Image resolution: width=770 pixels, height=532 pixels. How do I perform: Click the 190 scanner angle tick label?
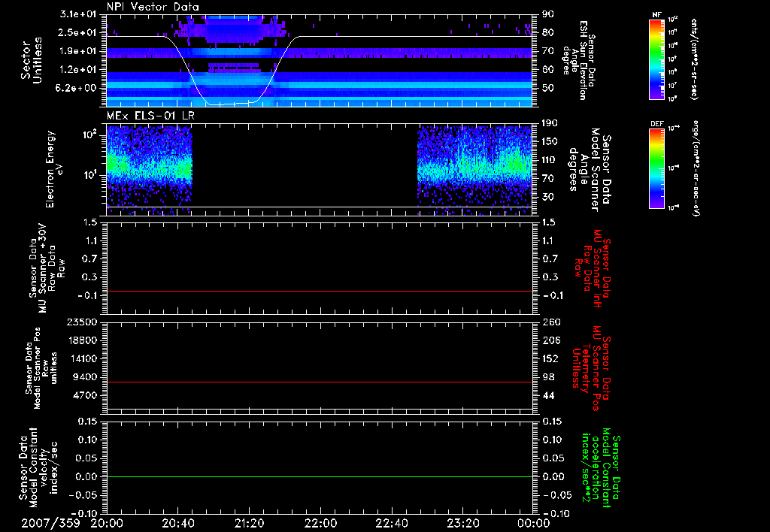coord(550,123)
